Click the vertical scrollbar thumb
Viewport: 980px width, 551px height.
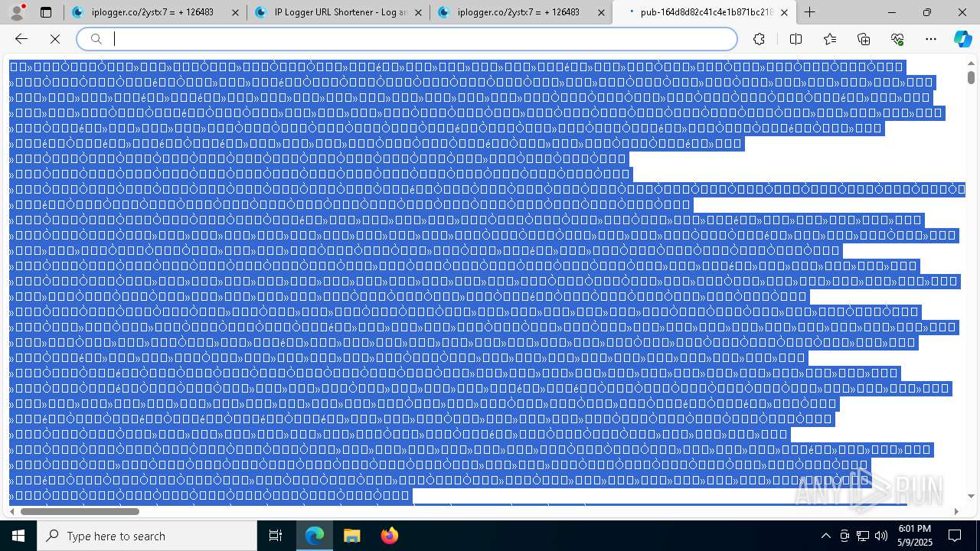[x=971, y=77]
